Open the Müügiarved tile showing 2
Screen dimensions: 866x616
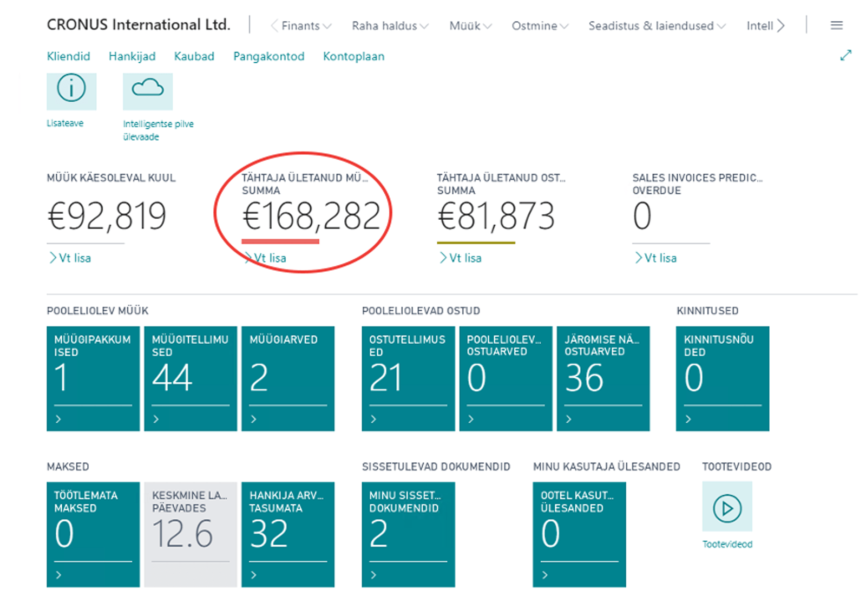point(288,378)
